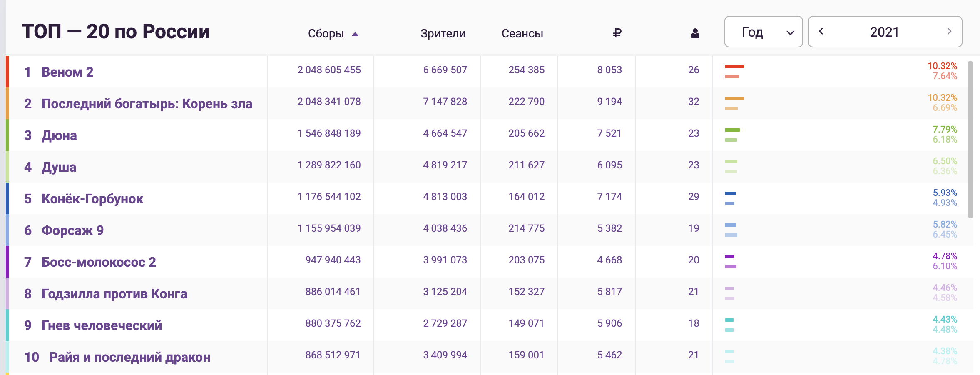This screenshot has width=980, height=375.
Task: Go to previous year using the left chevron
Action: [822, 31]
